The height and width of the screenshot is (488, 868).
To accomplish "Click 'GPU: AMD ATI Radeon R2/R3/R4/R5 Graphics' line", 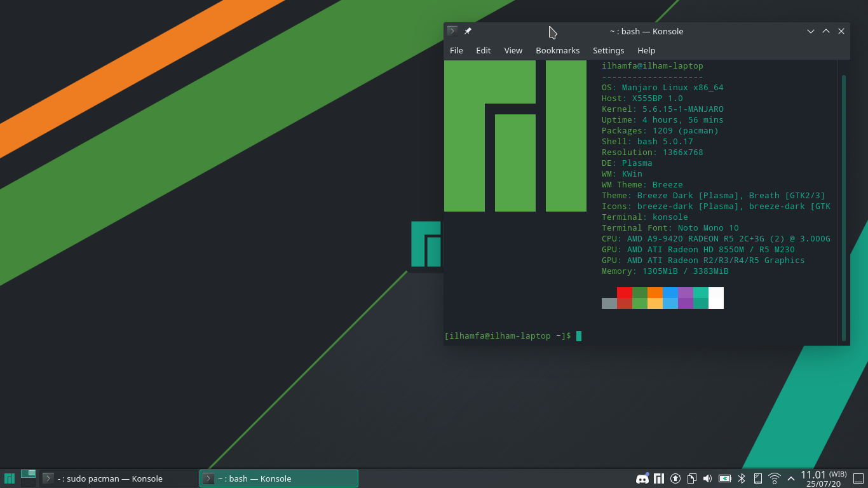I will pos(703,260).
